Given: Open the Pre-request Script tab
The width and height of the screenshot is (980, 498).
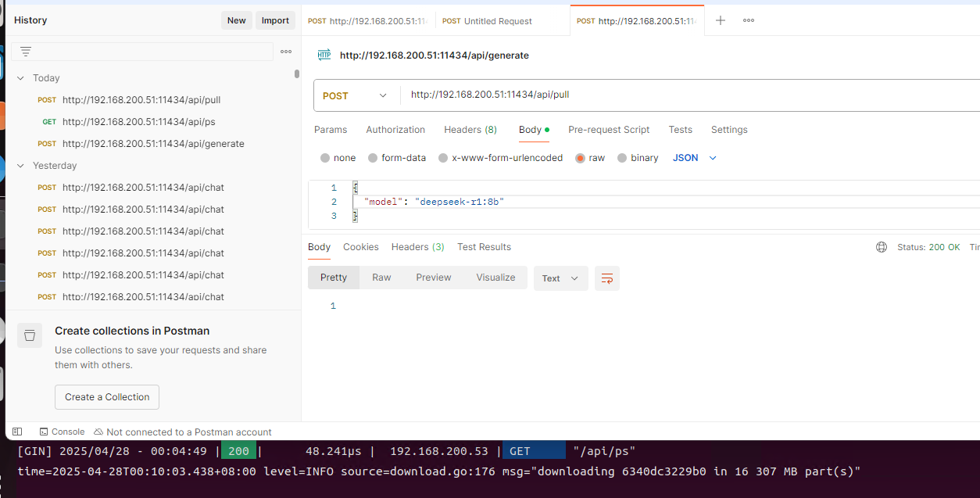Looking at the screenshot, I should (x=609, y=130).
